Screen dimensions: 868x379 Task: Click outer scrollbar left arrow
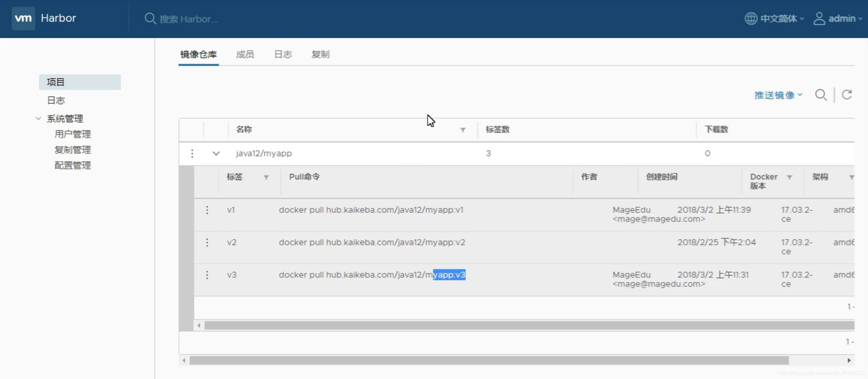coord(184,360)
